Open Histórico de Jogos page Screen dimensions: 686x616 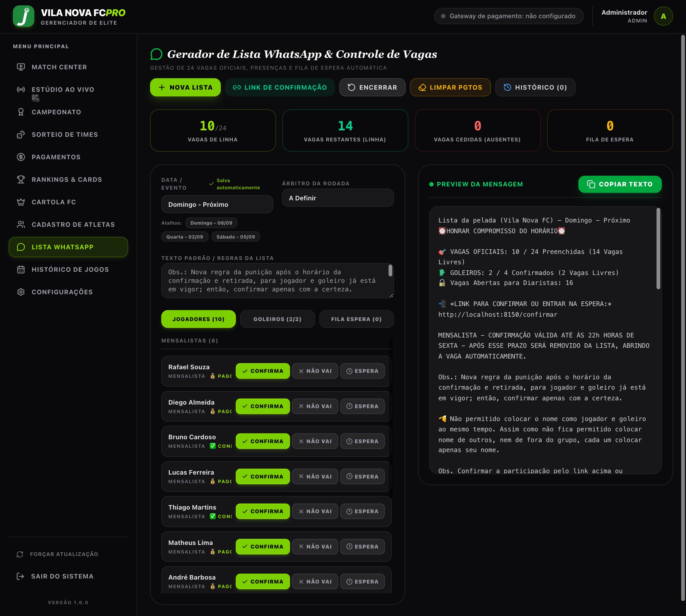pos(68,270)
